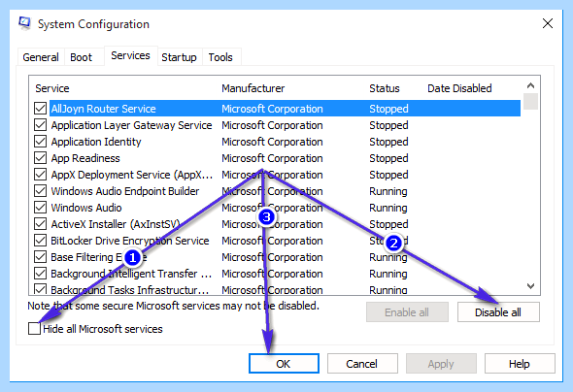Uncheck AppX Deployment Service checkbox

[40, 175]
